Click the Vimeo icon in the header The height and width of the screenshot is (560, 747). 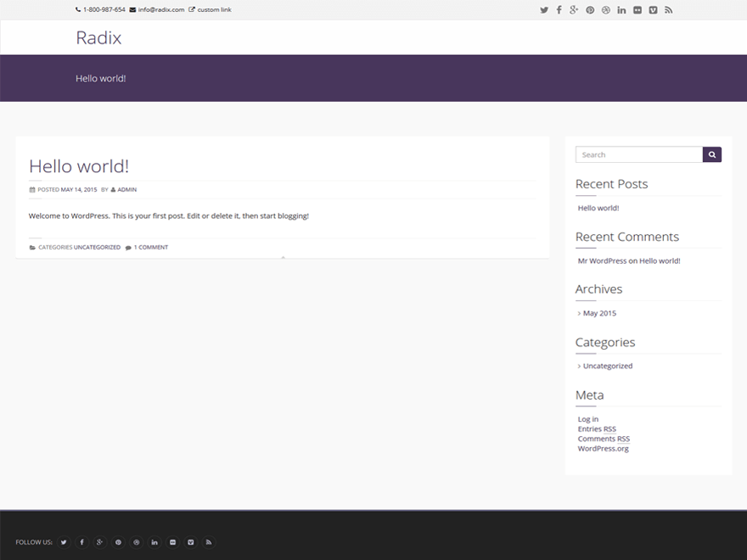click(654, 9)
